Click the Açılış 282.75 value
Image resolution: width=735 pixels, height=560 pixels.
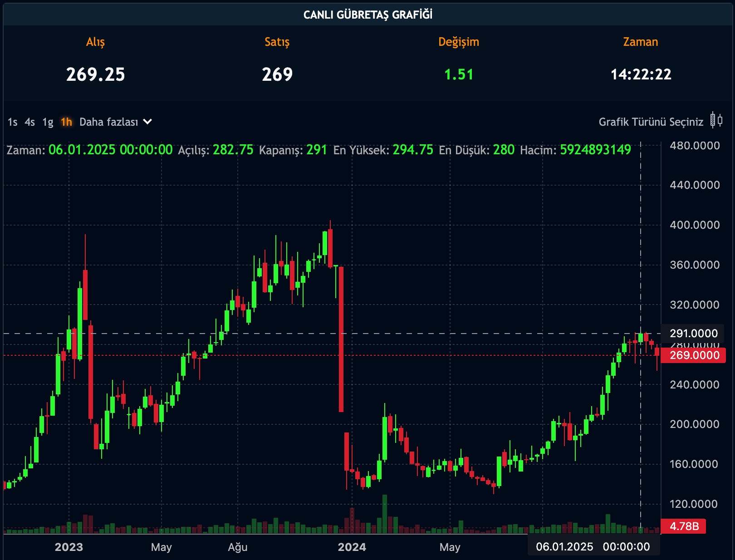(x=233, y=150)
